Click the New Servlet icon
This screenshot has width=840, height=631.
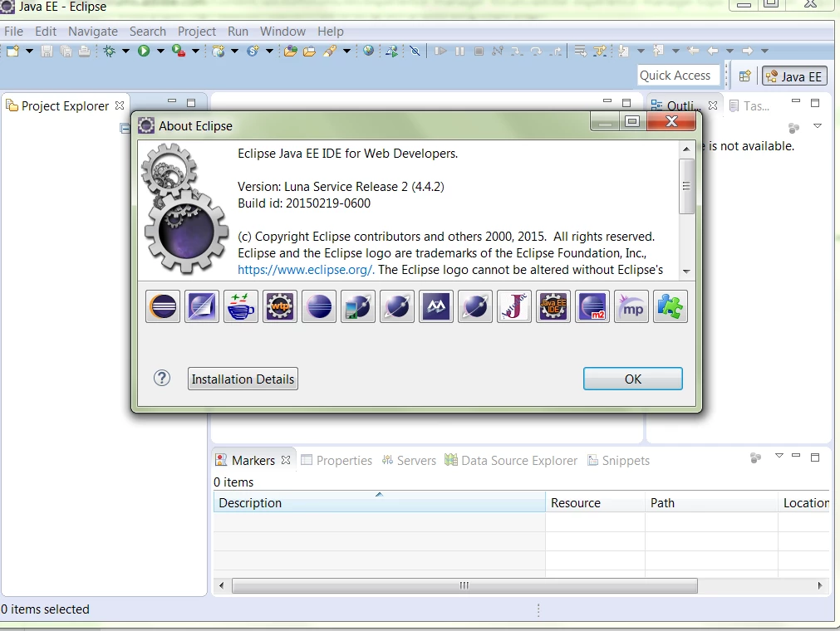[x=253, y=51]
